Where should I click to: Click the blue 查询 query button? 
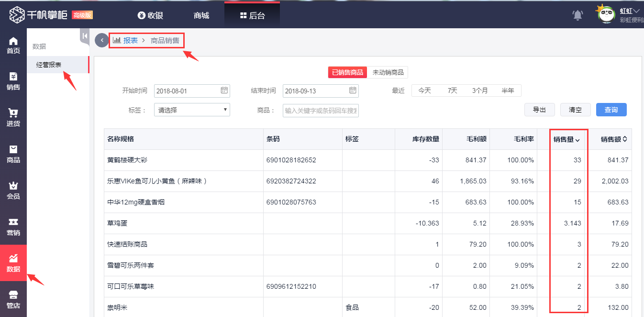tap(611, 110)
